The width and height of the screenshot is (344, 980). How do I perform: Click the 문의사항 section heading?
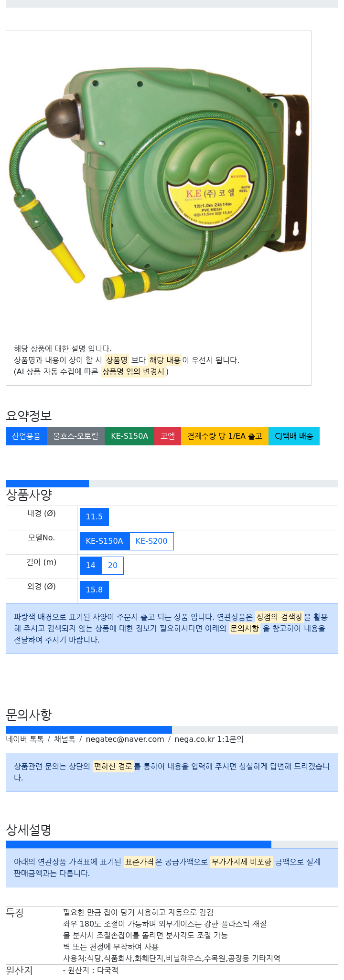29,715
